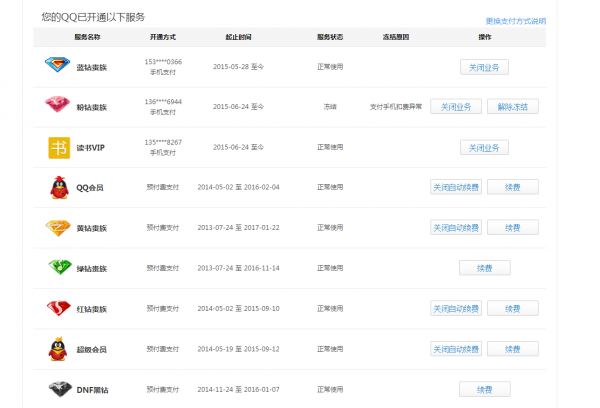600x408 pixels.
Task: Click date range 2014-05-19 至 2015-09-12
Action: point(238,349)
